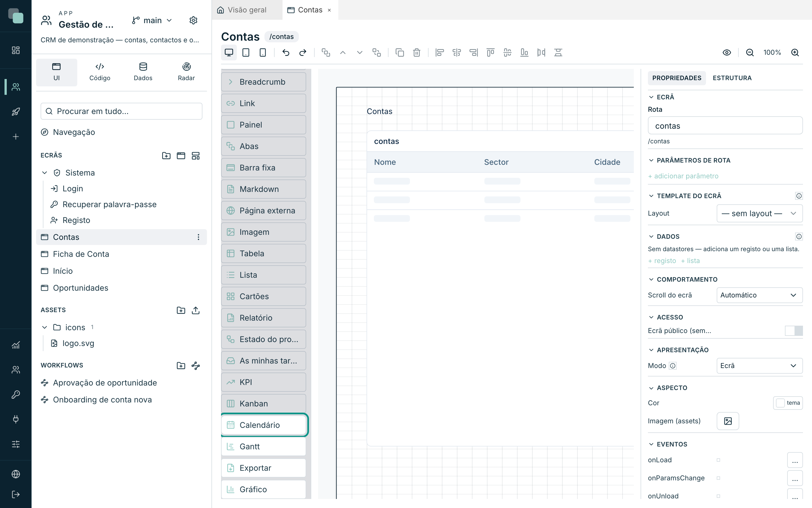
Task: Toggle Ecrã público access switch
Action: [x=794, y=330]
